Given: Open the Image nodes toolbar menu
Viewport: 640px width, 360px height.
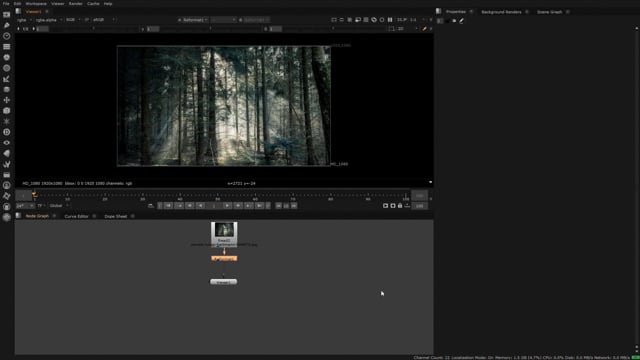Looking at the screenshot, I should [7, 15].
